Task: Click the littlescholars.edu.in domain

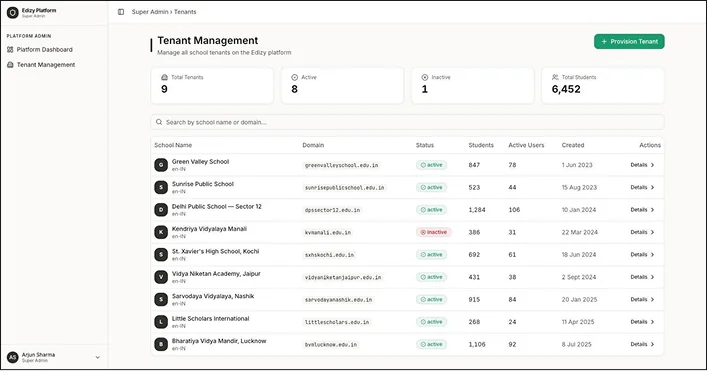Action: 337,322
